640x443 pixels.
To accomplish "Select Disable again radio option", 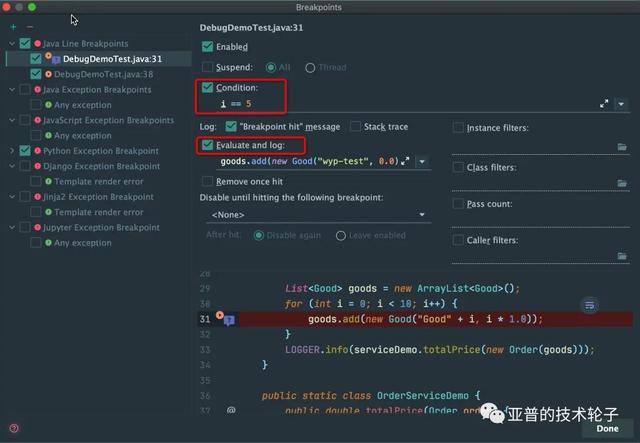I will tap(259, 236).
